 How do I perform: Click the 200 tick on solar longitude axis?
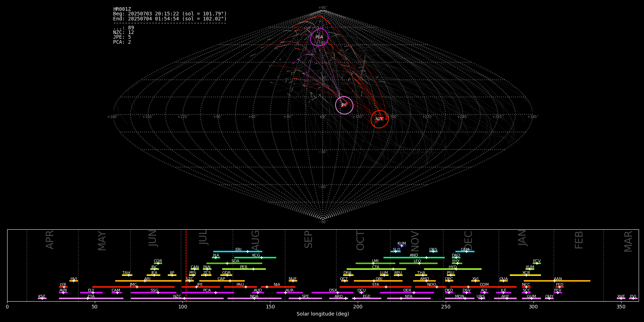pos(358,307)
